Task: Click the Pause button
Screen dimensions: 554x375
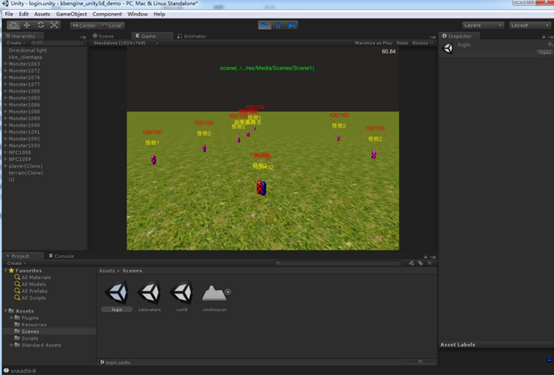Action: coord(278,25)
